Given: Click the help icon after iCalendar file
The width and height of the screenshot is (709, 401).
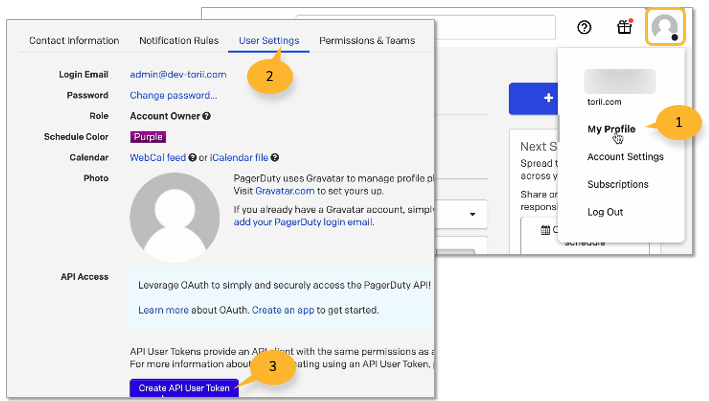Looking at the screenshot, I should (274, 158).
